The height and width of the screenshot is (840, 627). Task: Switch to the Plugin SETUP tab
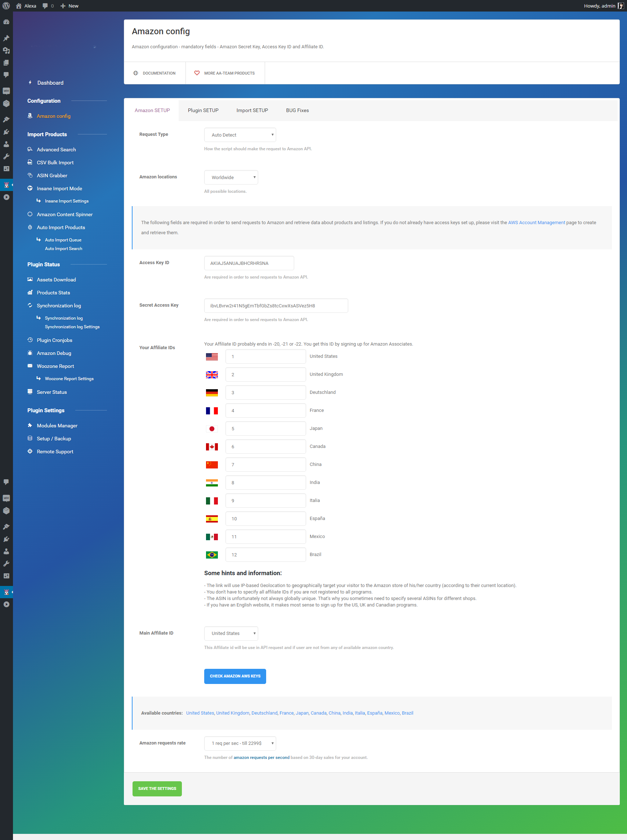[x=203, y=110]
